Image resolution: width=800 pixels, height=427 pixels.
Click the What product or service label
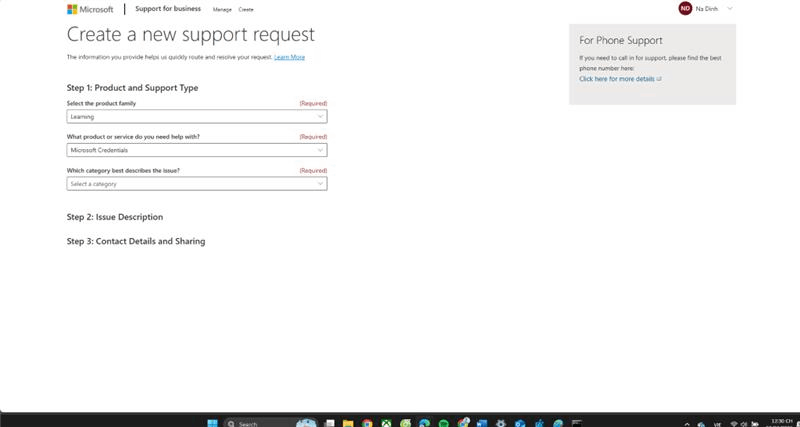[x=133, y=137]
